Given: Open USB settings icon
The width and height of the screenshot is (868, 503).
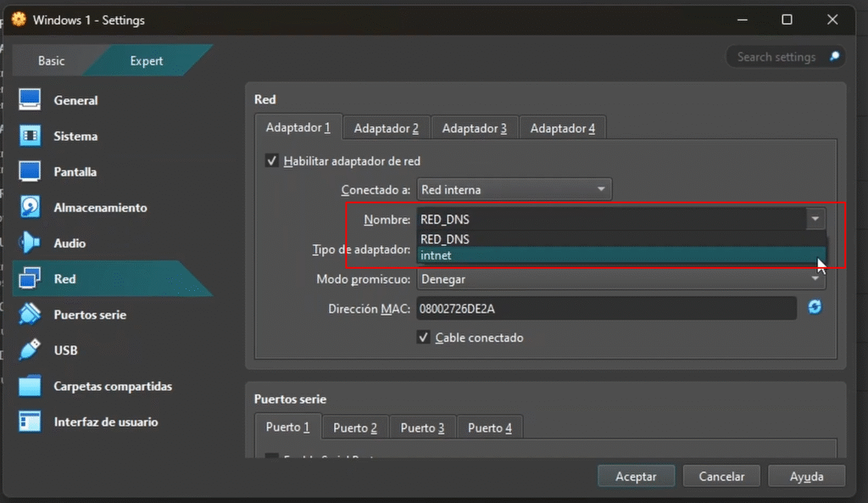Looking at the screenshot, I should [x=31, y=350].
